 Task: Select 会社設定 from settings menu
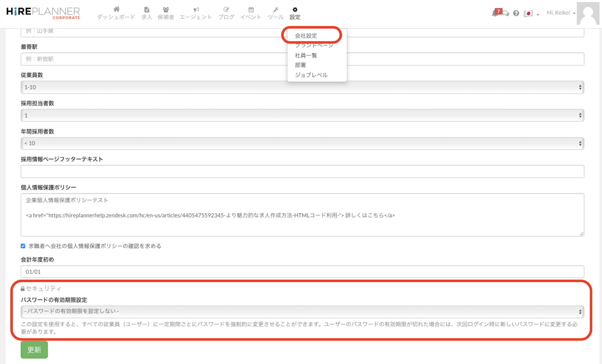click(x=306, y=36)
